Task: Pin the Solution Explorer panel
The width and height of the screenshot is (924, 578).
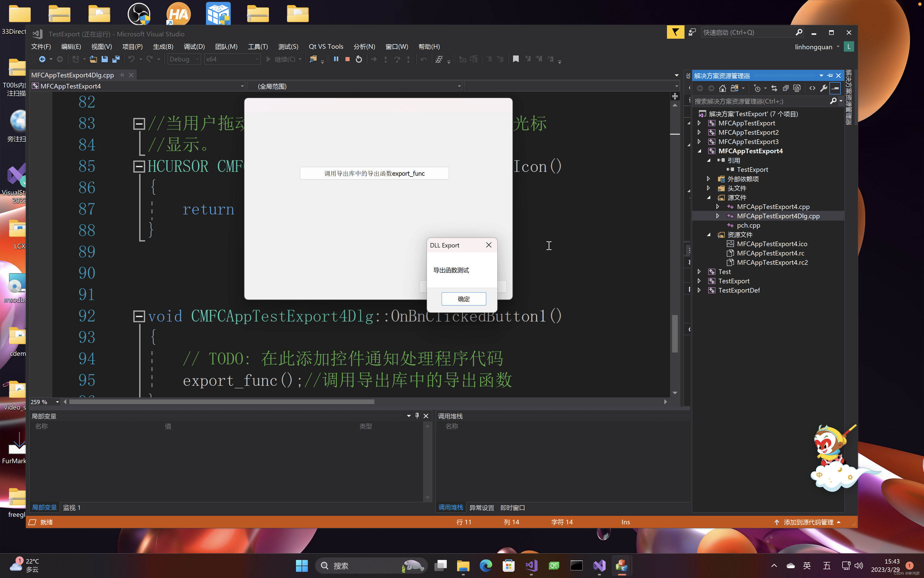Action: pos(830,76)
